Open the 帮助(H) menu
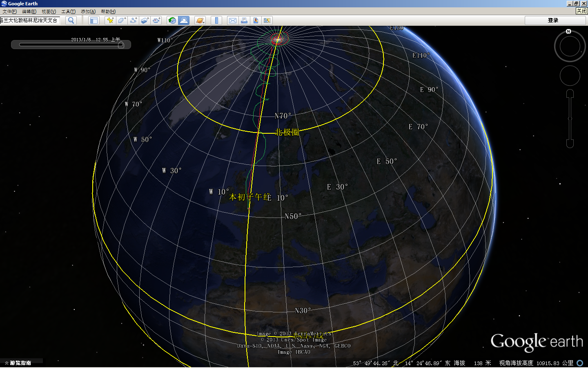Viewport: 588px width, 368px height. click(108, 11)
